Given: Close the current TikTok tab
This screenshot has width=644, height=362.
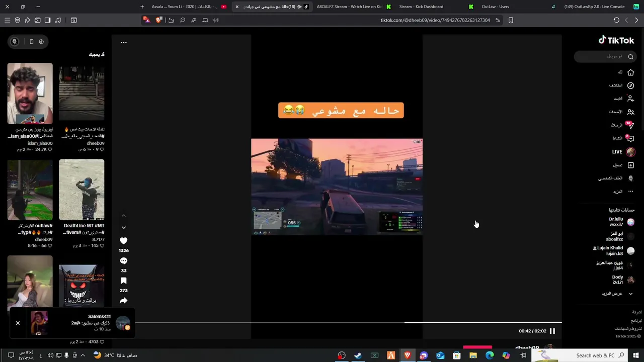Looking at the screenshot, I should [237, 7].
